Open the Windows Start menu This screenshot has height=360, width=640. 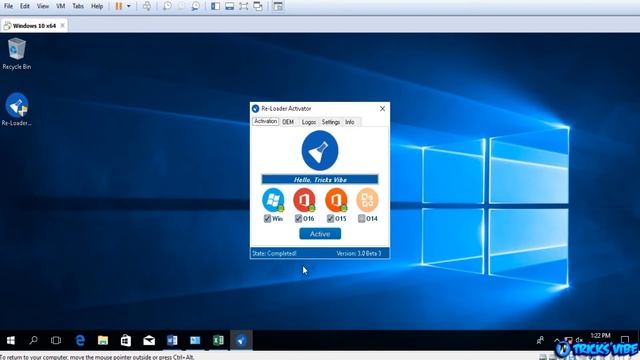pyautogui.click(x=11, y=340)
